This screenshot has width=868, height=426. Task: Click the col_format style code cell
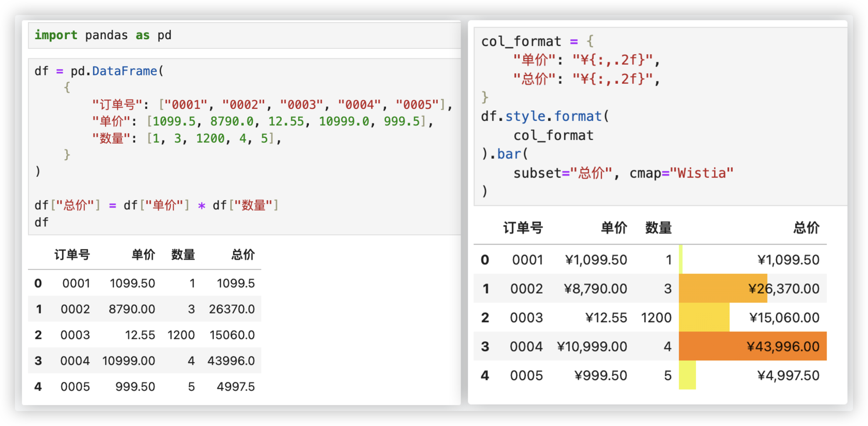tap(659, 117)
